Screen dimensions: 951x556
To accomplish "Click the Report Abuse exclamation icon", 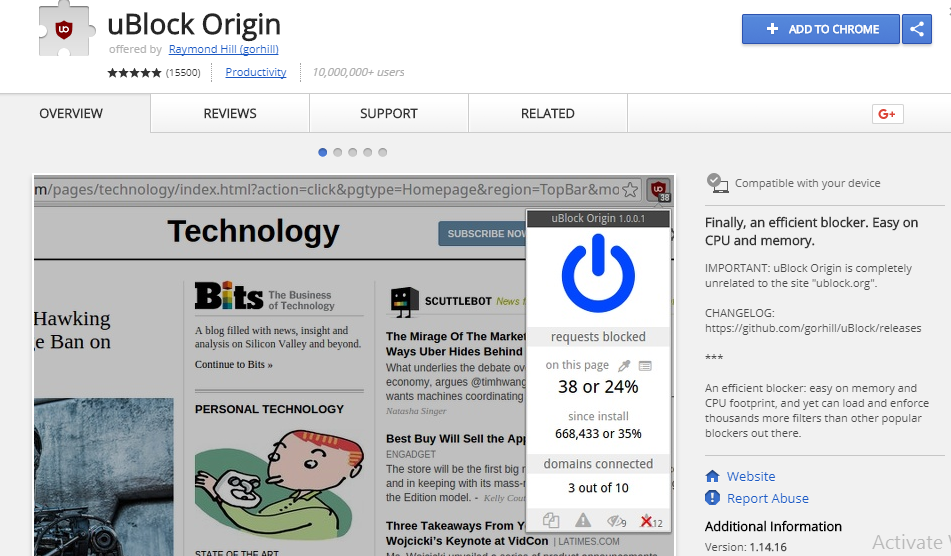I will [x=712, y=498].
